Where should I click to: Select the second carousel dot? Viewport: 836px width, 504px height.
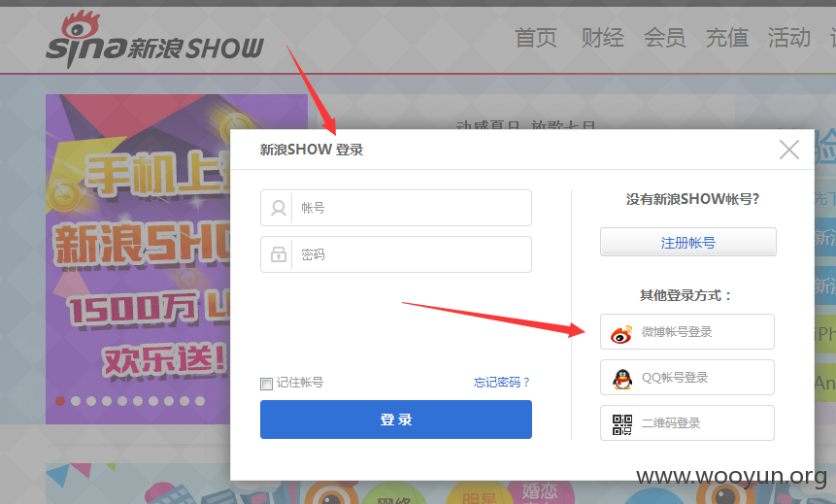76,401
